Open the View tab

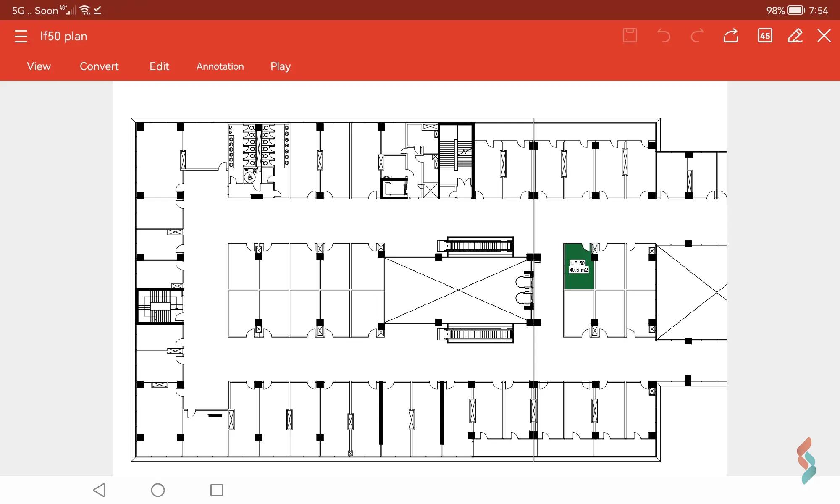(x=39, y=66)
